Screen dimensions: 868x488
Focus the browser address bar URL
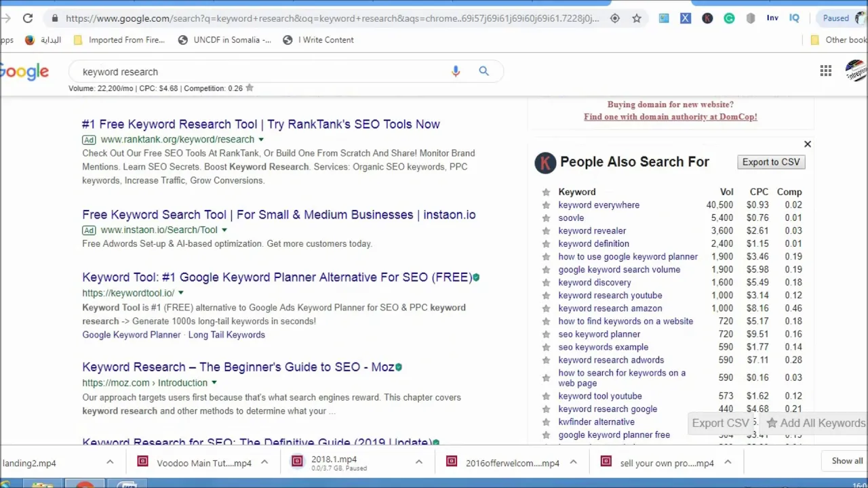(x=332, y=18)
